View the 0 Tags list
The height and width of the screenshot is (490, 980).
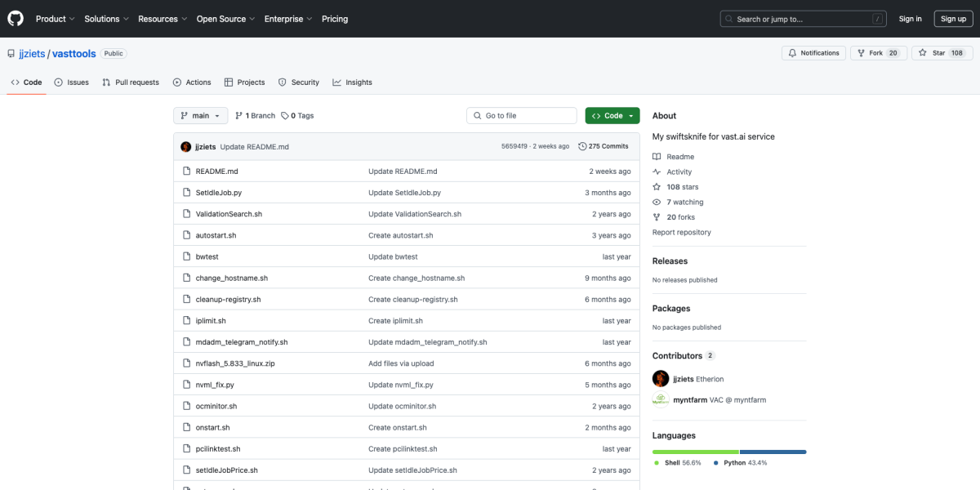point(297,116)
